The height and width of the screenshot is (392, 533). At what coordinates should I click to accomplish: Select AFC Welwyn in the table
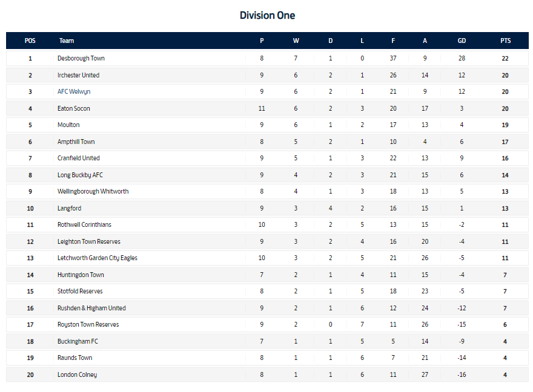(74, 92)
